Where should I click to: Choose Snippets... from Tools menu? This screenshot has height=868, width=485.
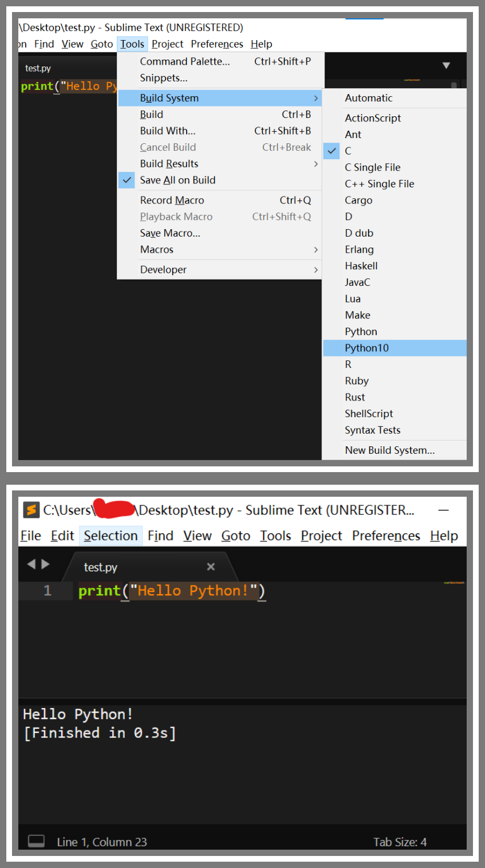[x=220, y=78]
